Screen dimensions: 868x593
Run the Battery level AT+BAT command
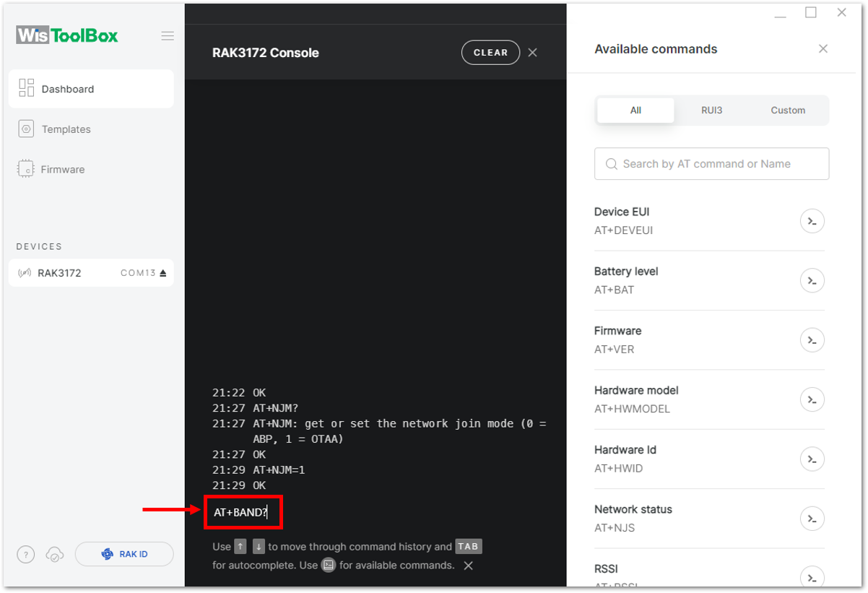[812, 280]
